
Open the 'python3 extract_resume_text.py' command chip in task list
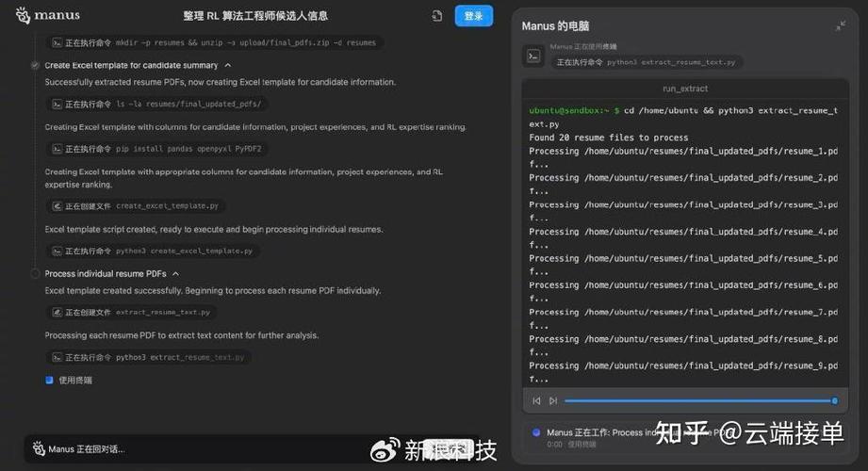point(150,358)
